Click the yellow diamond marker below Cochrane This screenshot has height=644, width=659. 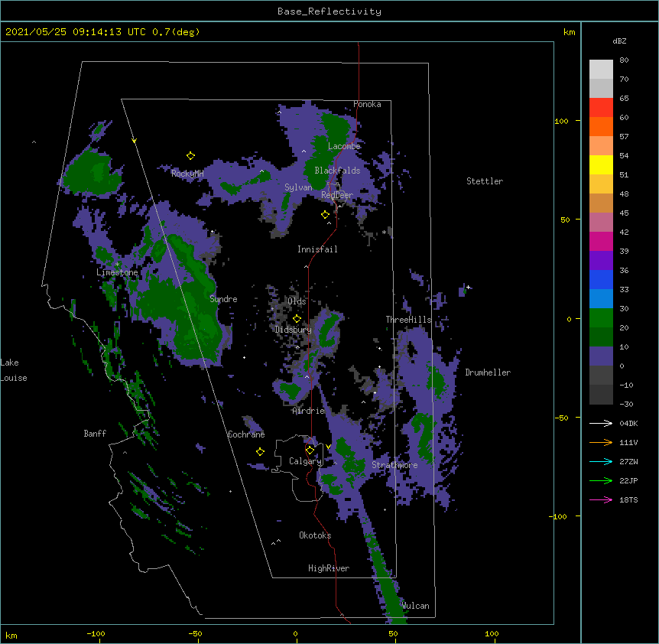click(260, 452)
